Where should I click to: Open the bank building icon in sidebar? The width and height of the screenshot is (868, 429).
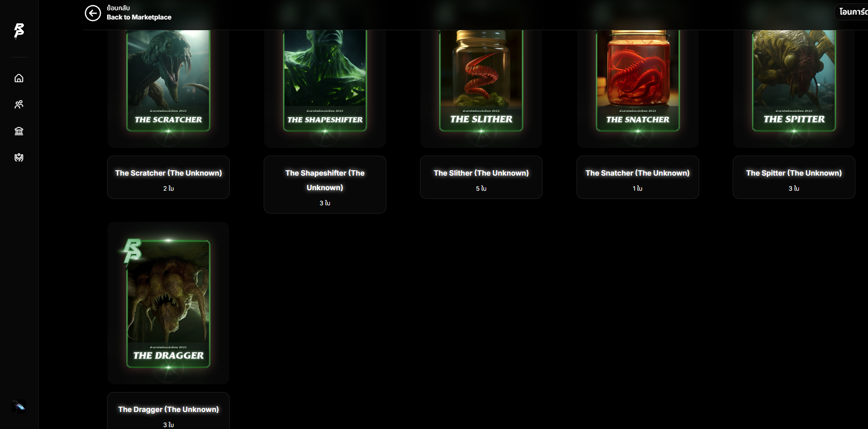pyautogui.click(x=19, y=131)
